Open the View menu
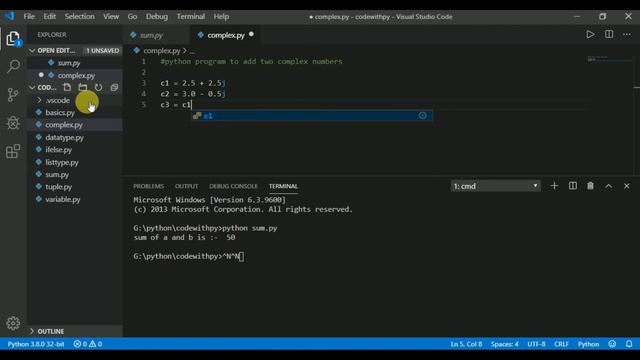 [111, 16]
